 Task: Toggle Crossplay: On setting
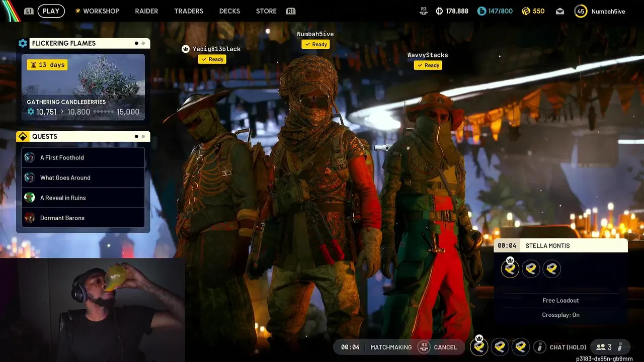(x=560, y=315)
